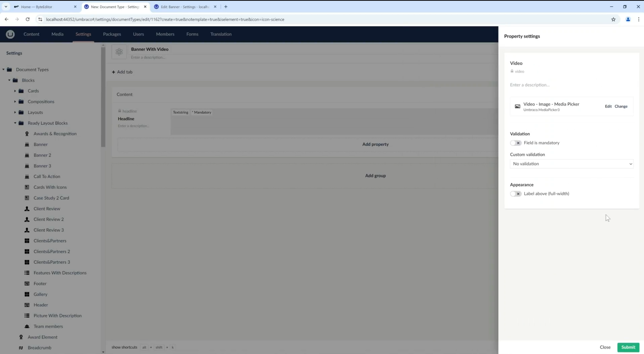The height and width of the screenshot is (354, 644).
Task: Click the Call To Action icon
Action: (27, 177)
